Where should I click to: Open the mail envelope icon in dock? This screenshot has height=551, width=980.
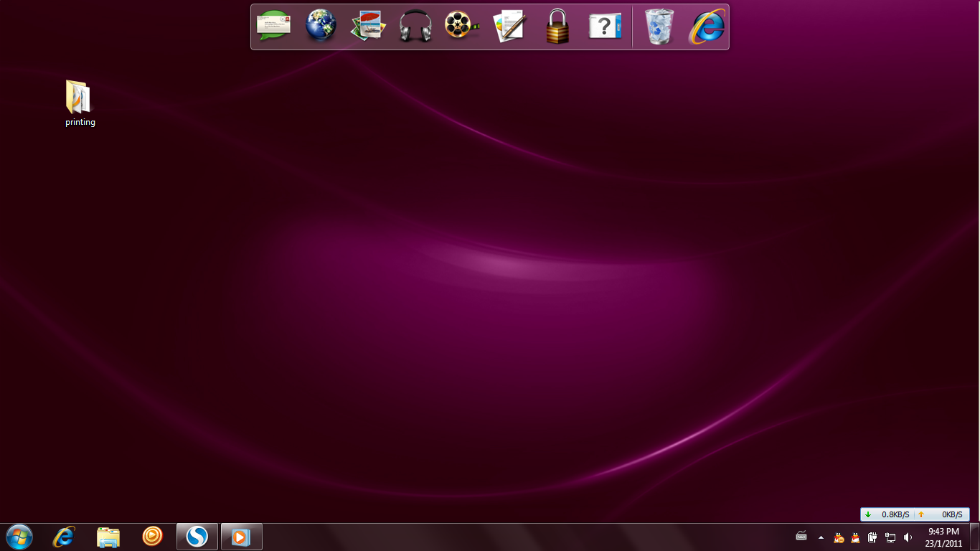click(x=275, y=26)
